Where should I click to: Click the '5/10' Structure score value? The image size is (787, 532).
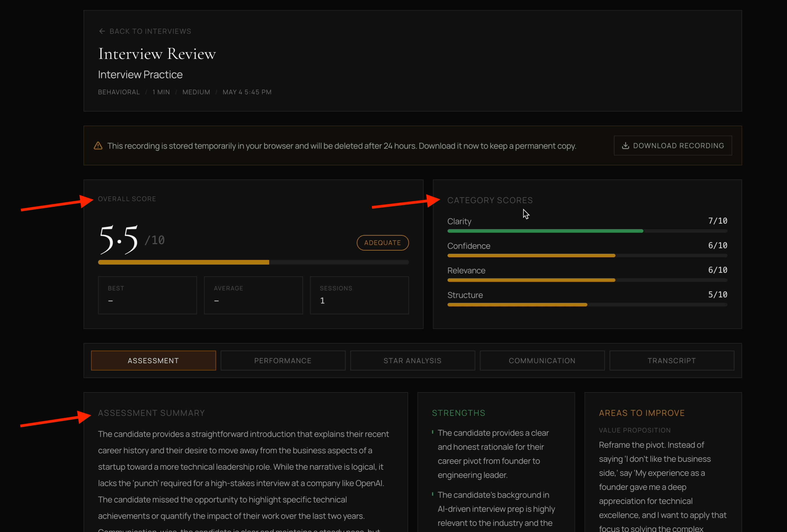(718, 295)
